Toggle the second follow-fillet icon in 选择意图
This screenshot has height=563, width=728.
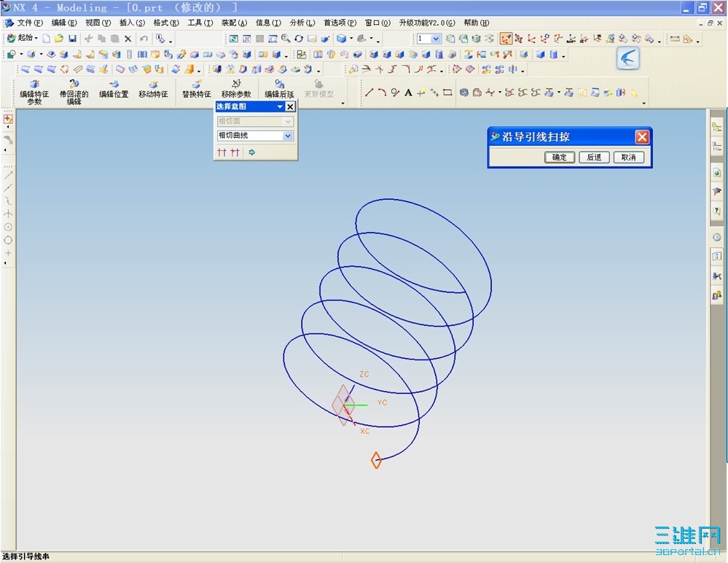point(235,152)
